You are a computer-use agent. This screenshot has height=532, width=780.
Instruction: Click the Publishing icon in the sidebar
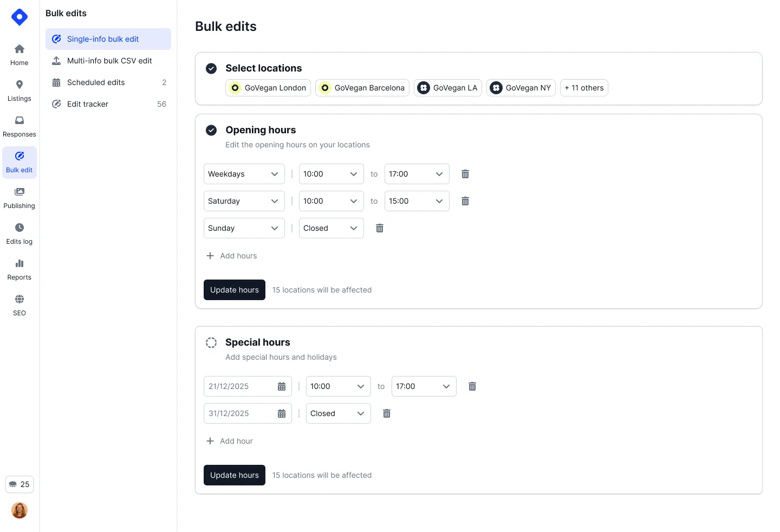tap(19, 197)
